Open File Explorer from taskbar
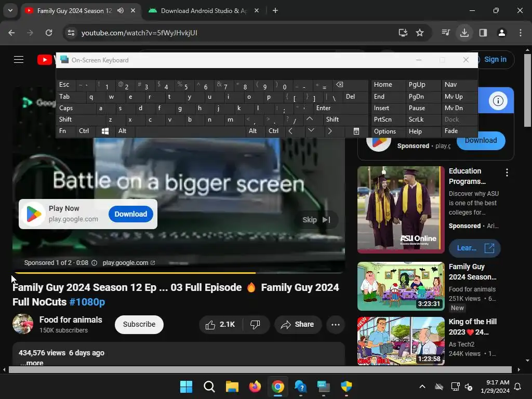Viewport: 532px width, 399px height. click(x=232, y=387)
